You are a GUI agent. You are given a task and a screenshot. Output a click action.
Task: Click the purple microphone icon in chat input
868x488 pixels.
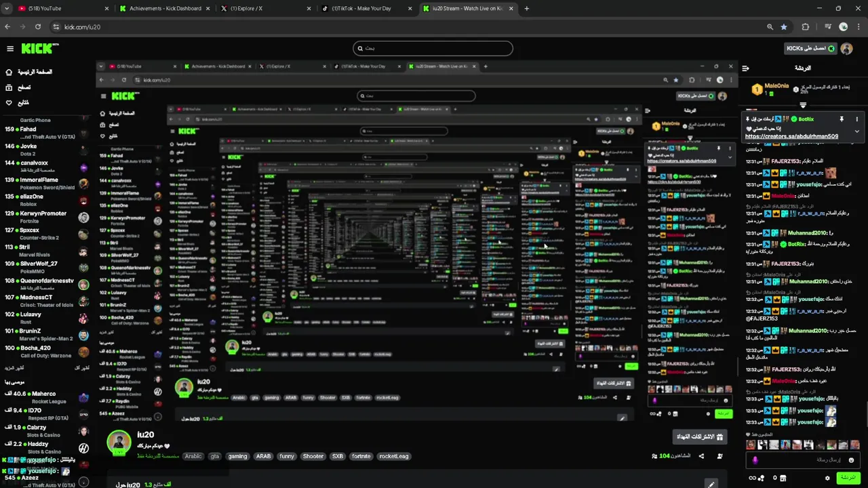click(755, 460)
